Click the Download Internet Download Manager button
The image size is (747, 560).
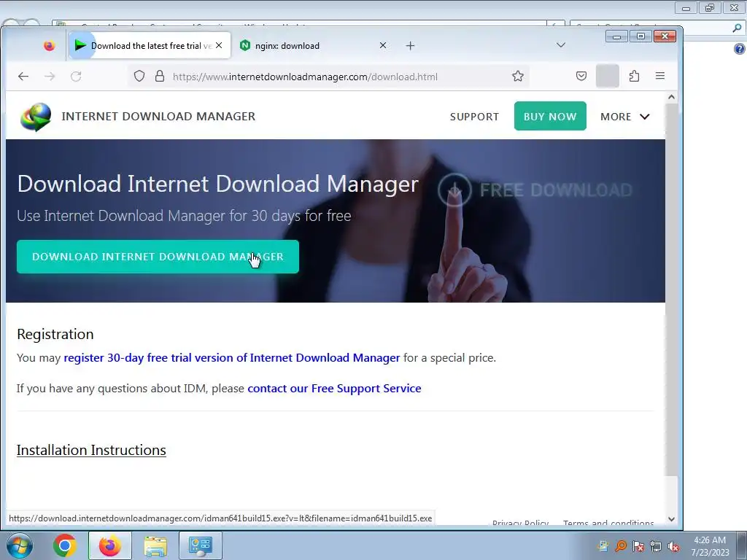(158, 257)
